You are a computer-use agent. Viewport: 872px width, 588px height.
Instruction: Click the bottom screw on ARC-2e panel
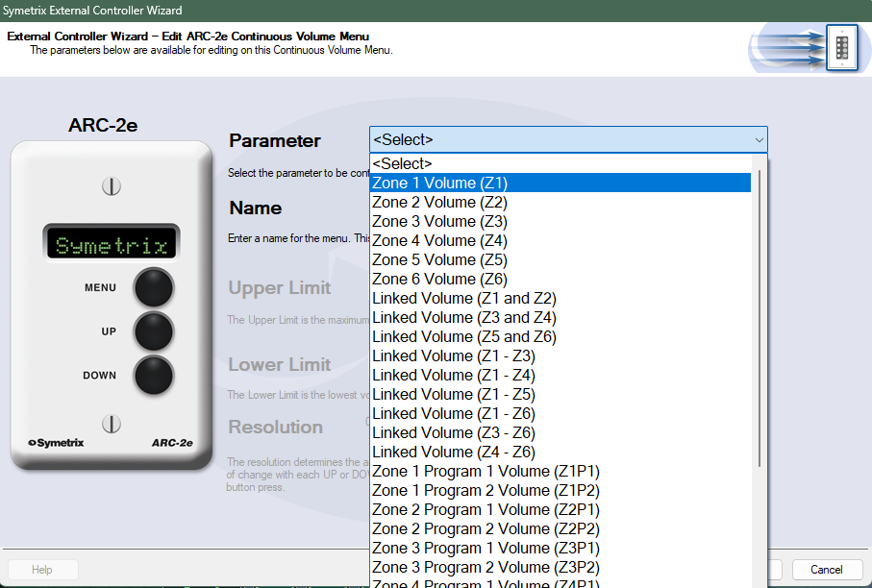tap(112, 423)
